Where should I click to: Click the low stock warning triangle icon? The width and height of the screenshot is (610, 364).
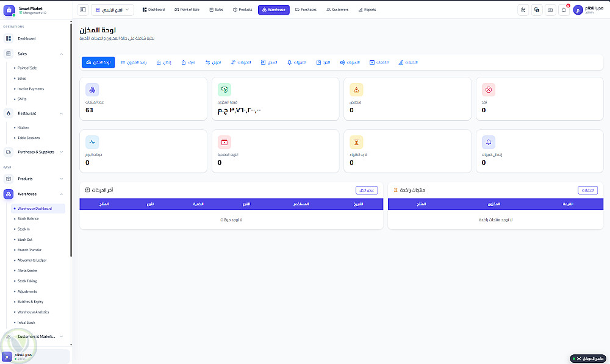(x=356, y=90)
